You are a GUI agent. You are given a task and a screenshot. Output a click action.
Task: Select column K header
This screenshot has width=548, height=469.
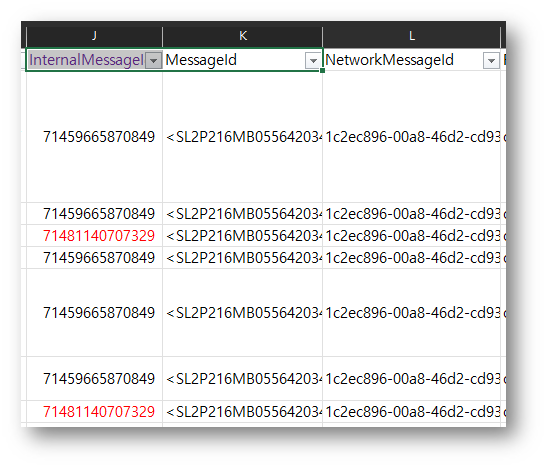[x=243, y=36]
